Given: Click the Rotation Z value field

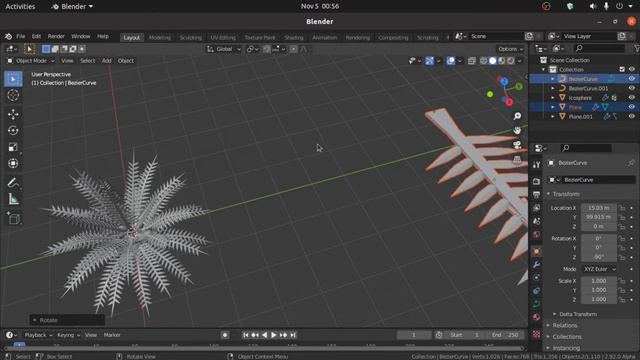Looking at the screenshot, I should [599, 257].
